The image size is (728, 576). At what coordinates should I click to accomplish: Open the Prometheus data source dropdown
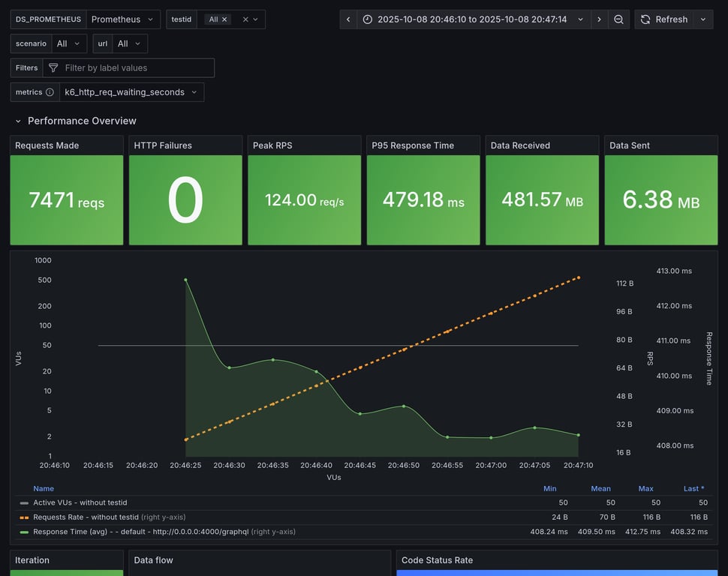[x=122, y=19]
